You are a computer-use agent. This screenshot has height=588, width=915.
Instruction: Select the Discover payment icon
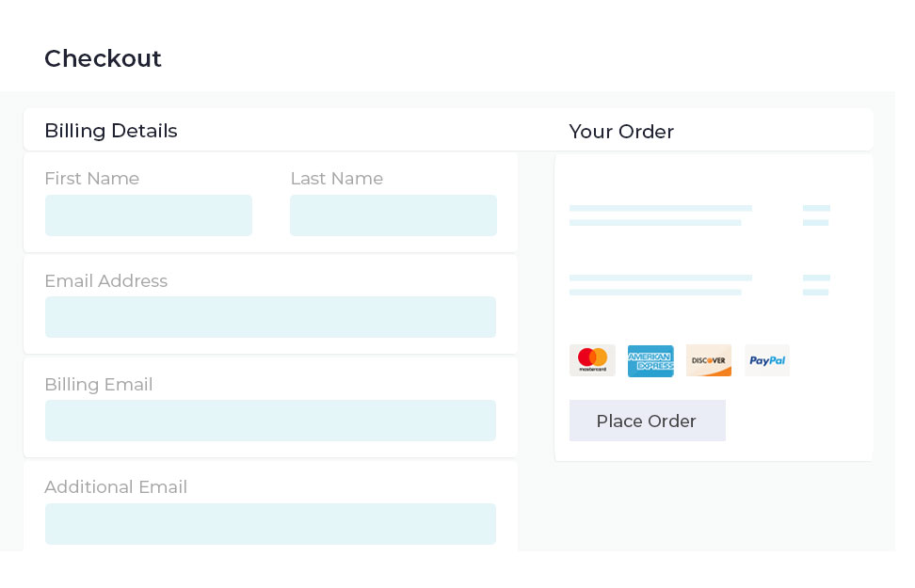709,360
